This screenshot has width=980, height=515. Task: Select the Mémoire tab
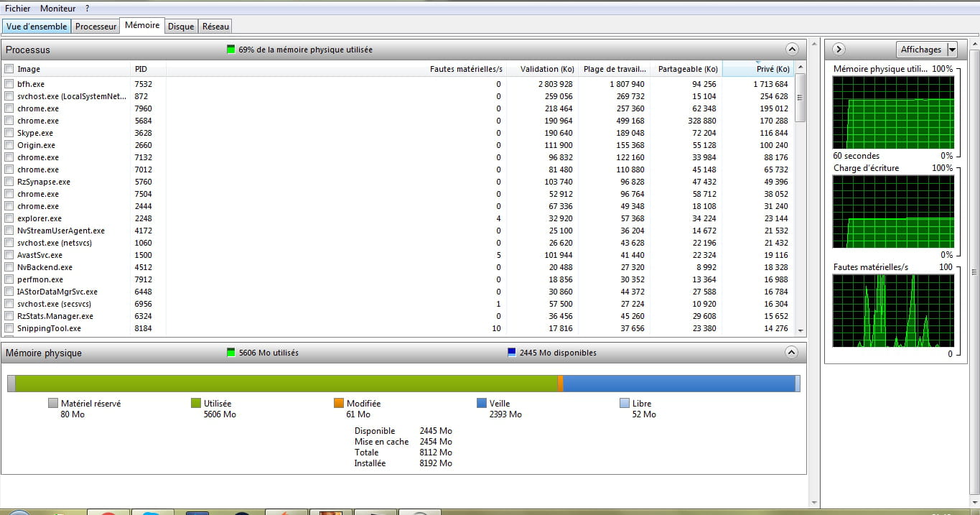pos(142,25)
